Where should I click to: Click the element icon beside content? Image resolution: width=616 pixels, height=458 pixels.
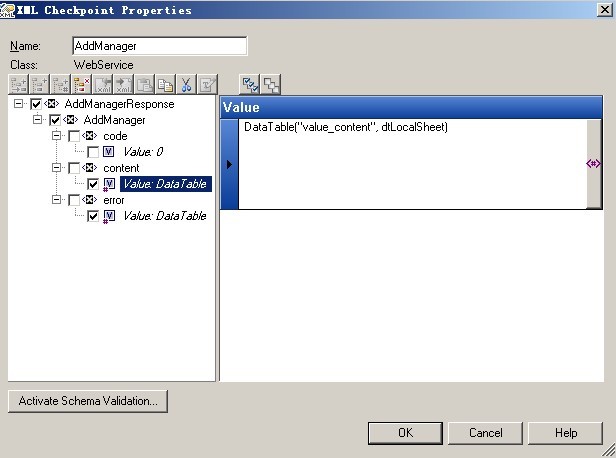tap(90, 168)
